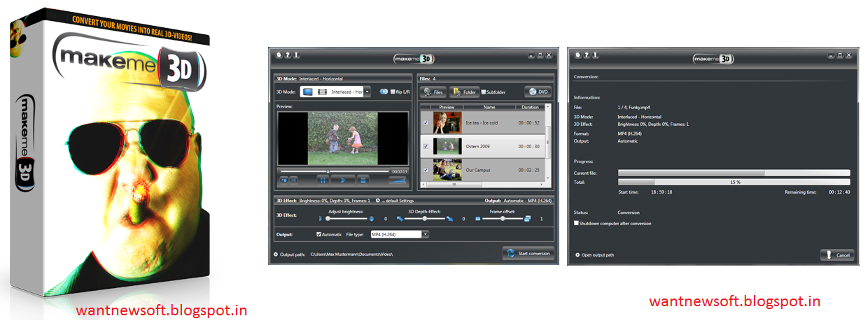868x323 pixels.
Task: Sort list by Preview column header
Action: pos(447,107)
